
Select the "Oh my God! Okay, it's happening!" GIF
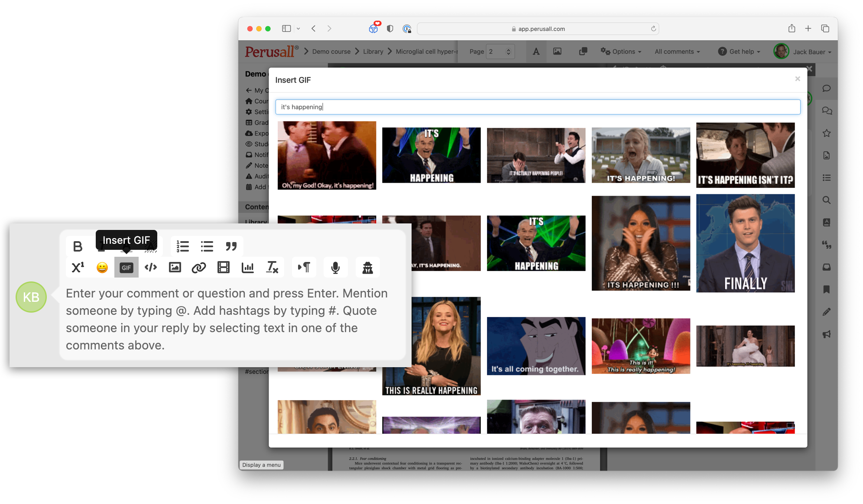tap(327, 155)
